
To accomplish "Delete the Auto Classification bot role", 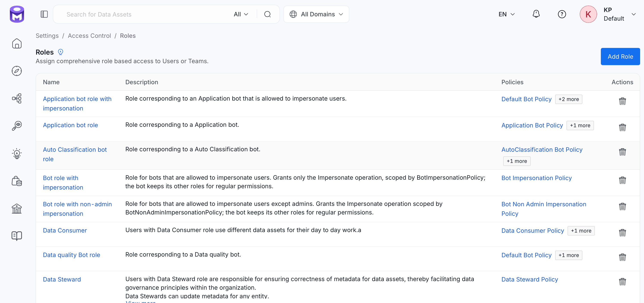I will (x=622, y=152).
